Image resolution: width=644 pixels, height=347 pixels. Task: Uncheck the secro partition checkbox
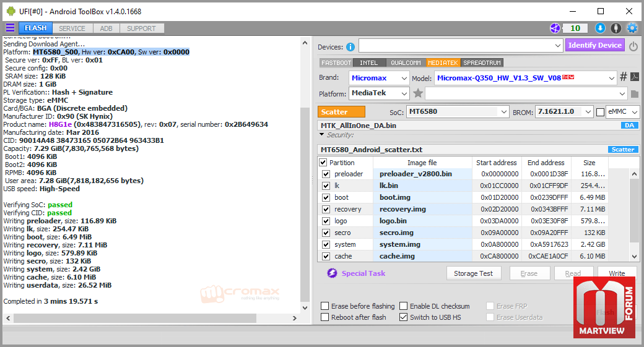pyautogui.click(x=326, y=233)
